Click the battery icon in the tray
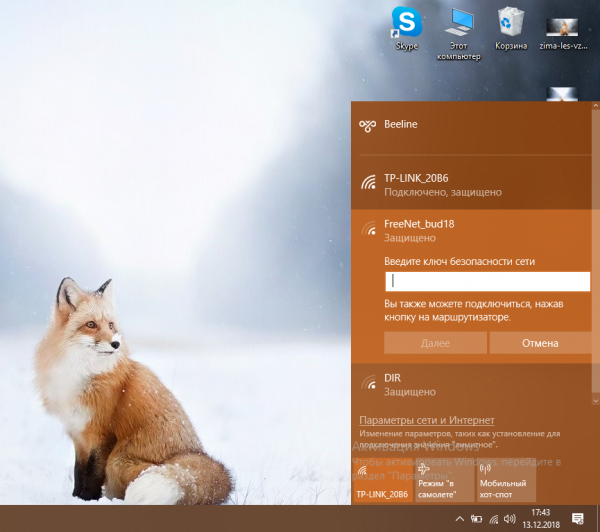 tap(477, 518)
